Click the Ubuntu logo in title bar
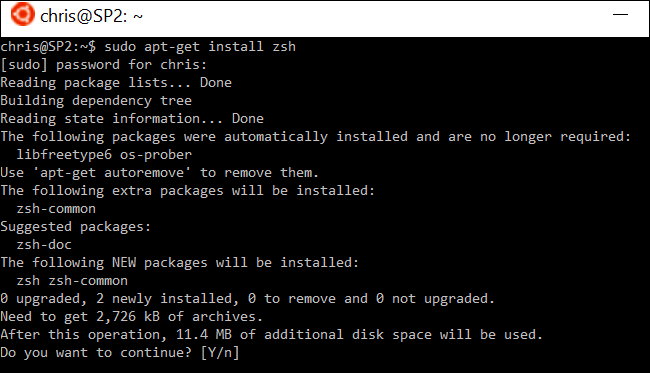650x373 pixels. click(22, 15)
